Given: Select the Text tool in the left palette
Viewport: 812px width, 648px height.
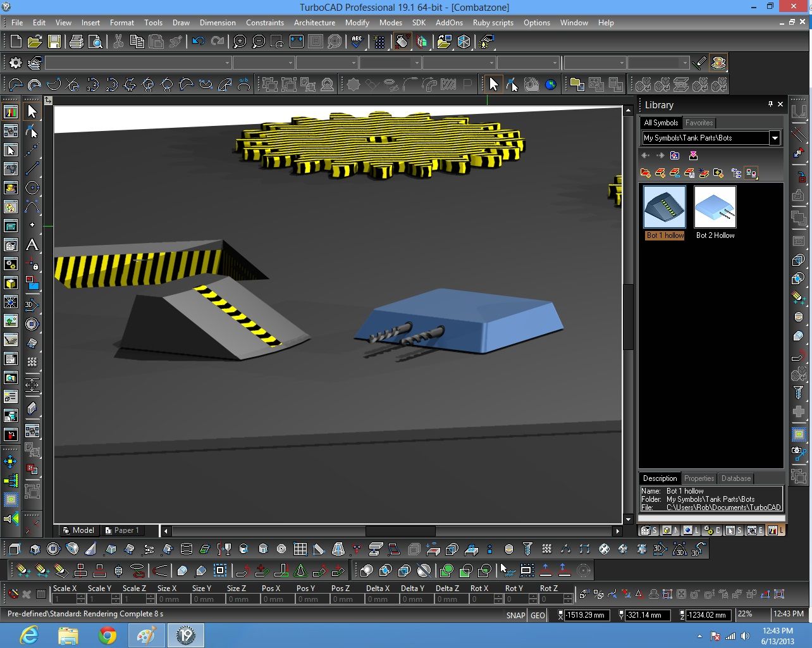Looking at the screenshot, I should coord(32,245).
